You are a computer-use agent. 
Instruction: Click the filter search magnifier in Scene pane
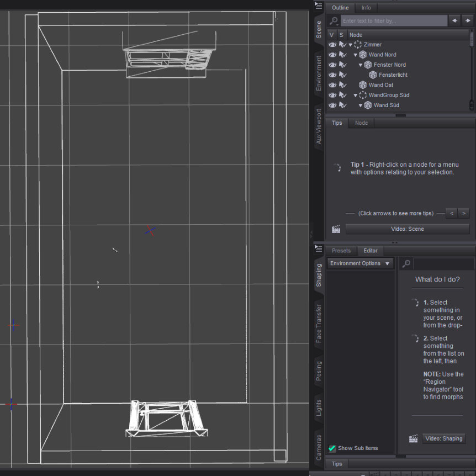coord(334,21)
